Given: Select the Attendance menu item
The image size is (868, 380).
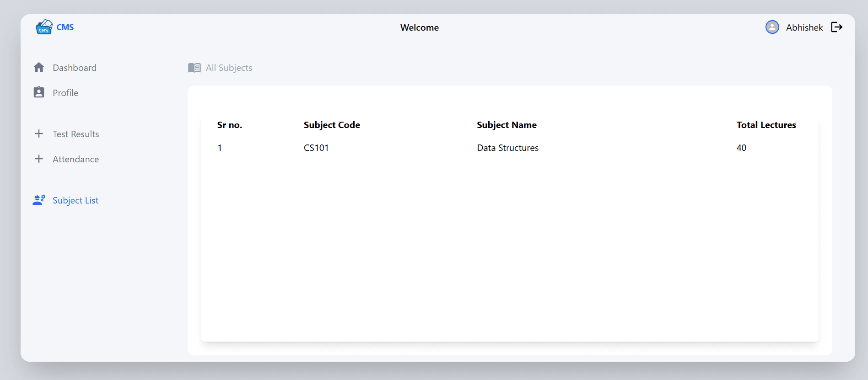Looking at the screenshot, I should 76,159.
